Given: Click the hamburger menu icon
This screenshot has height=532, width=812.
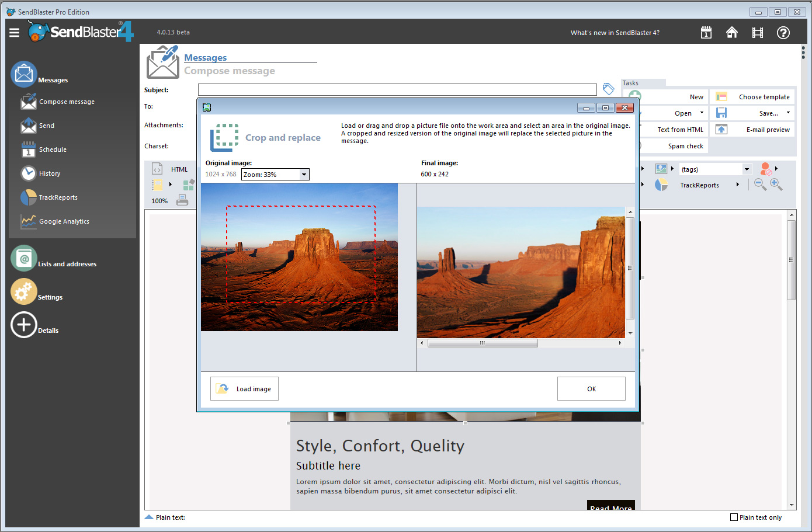Looking at the screenshot, I should point(15,33).
